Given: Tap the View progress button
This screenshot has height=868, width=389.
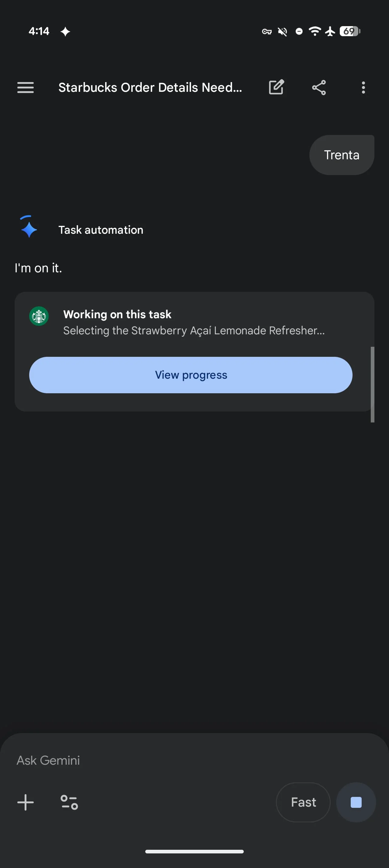Looking at the screenshot, I should [191, 375].
